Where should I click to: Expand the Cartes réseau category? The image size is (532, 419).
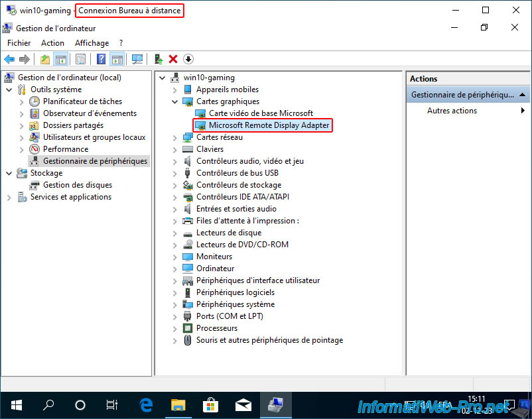pyautogui.click(x=174, y=138)
